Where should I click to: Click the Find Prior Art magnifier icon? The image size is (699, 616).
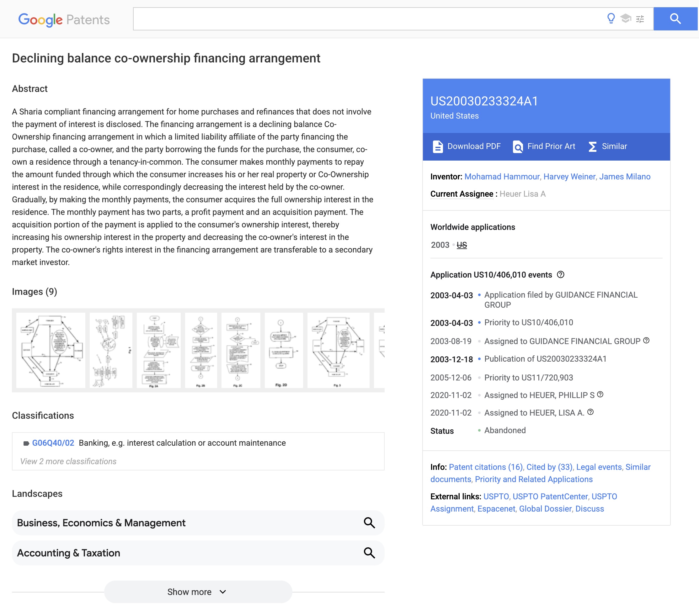point(518,147)
